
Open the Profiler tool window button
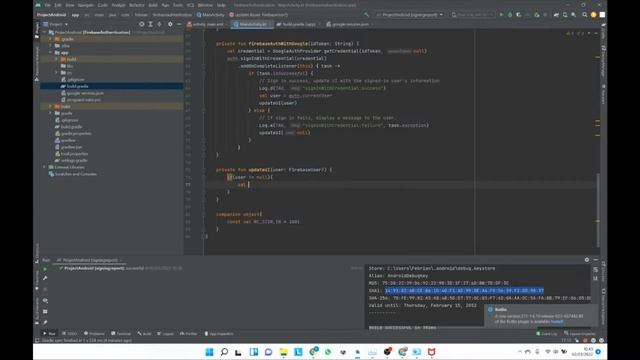(x=189, y=333)
